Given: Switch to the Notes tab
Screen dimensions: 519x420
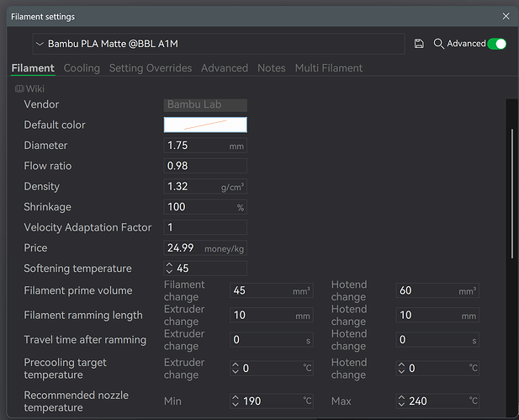Looking at the screenshot, I should [272, 68].
